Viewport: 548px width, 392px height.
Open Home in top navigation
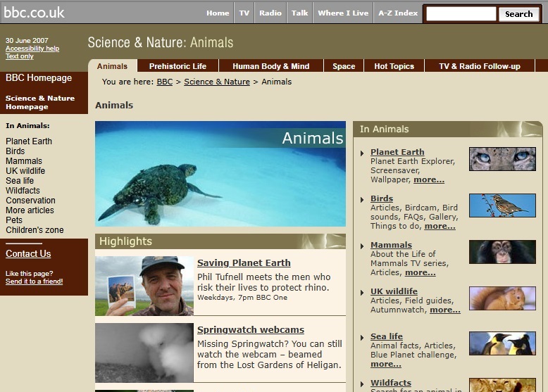point(218,13)
